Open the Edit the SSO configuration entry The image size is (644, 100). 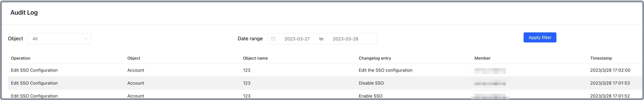385,70
